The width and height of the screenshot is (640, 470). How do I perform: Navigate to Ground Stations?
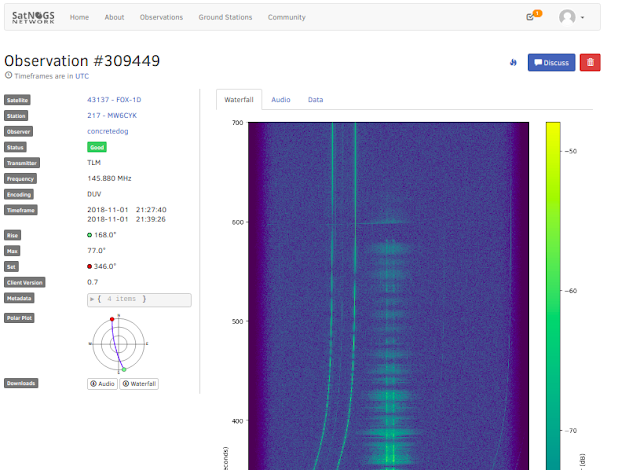click(225, 17)
